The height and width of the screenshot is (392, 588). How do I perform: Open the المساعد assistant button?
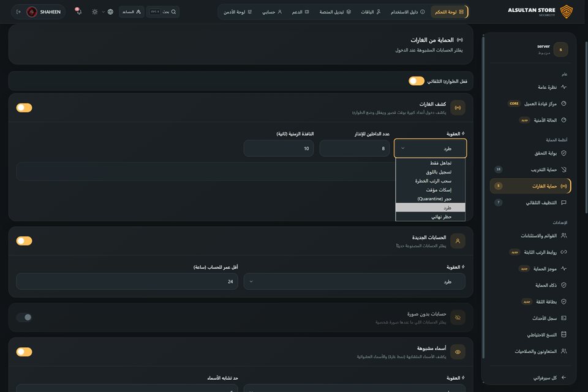(x=132, y=12)
